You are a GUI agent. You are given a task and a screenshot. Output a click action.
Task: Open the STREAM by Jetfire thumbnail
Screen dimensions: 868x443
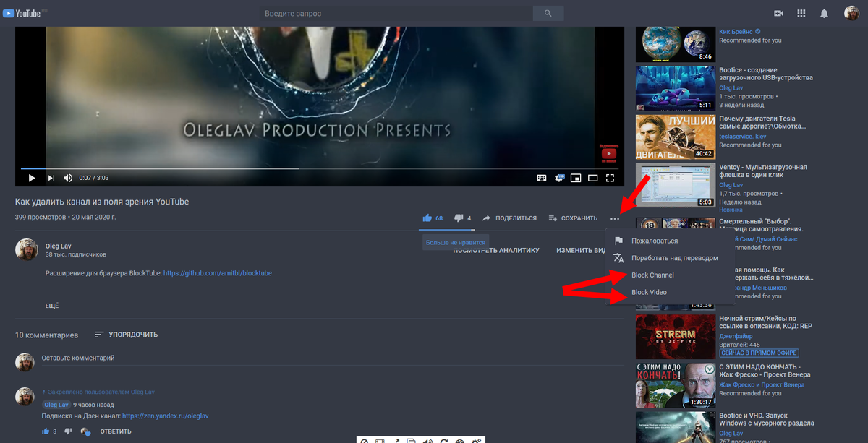click(674, 337)
